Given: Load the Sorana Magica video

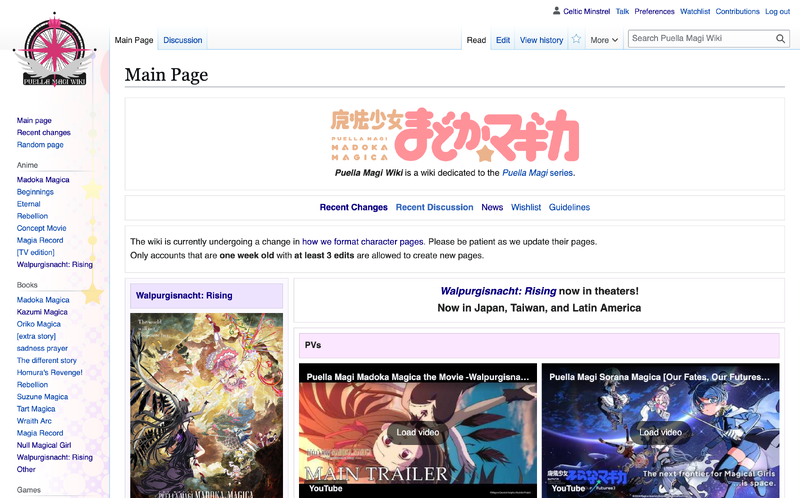Looking at the screenshot, I should (660, 433).
